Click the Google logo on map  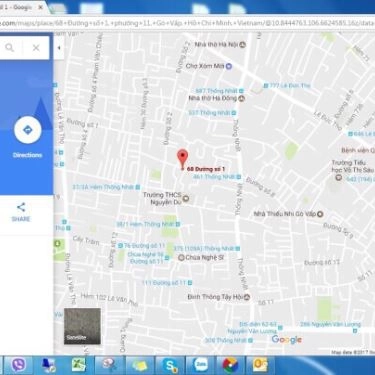(287, 340)
